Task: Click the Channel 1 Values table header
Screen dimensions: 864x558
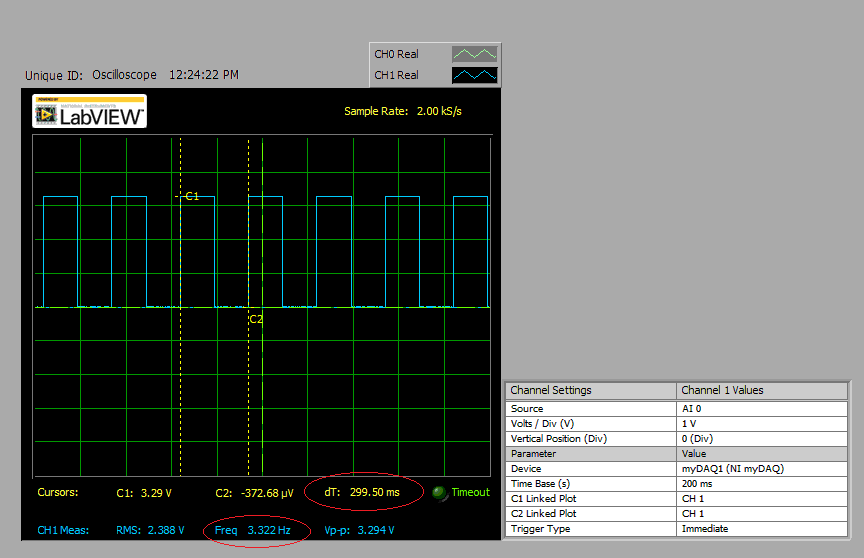Action: [762, 390]
